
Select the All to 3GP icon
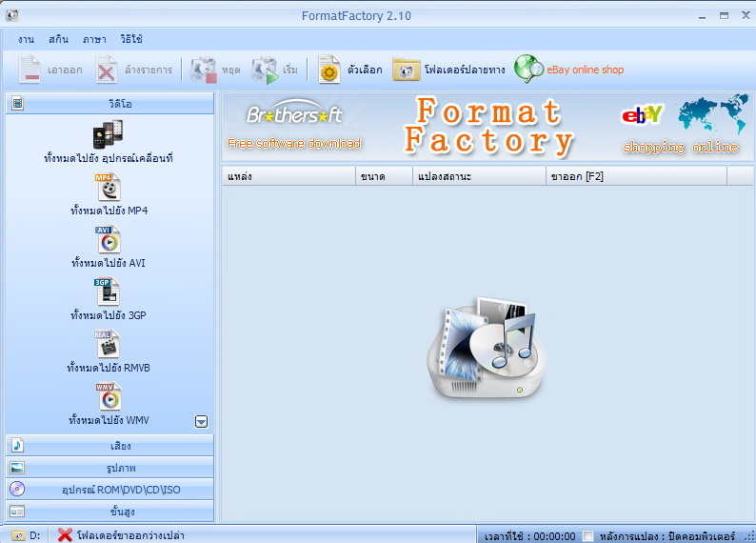pyautogui.click(x=107, y=292)
